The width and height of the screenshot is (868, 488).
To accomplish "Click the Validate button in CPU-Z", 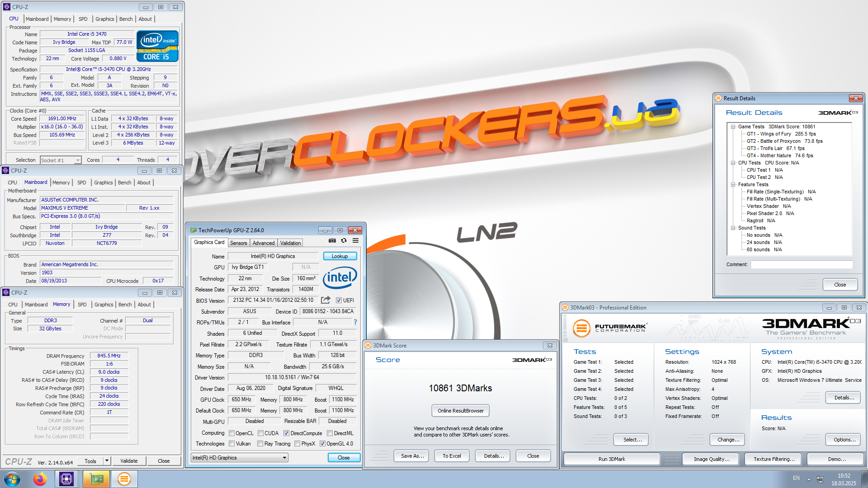I will tap(129, 461).
